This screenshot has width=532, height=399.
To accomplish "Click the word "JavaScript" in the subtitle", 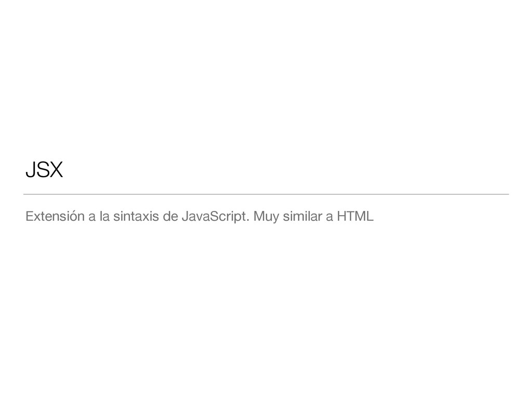I will pyautogui.click(x=214, y=217).
